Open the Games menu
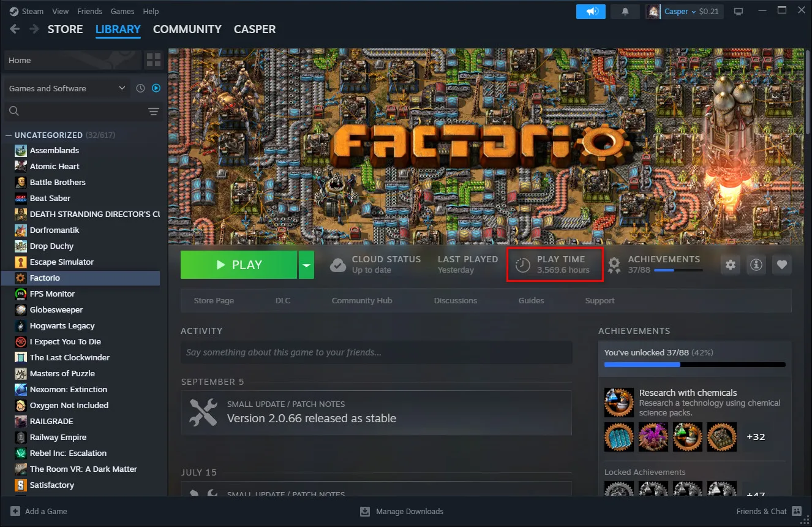 [x=122, y=11]
